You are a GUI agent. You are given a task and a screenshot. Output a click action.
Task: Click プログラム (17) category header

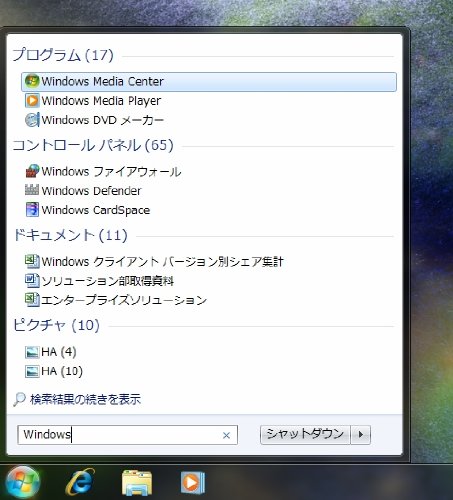coord(63,55)
